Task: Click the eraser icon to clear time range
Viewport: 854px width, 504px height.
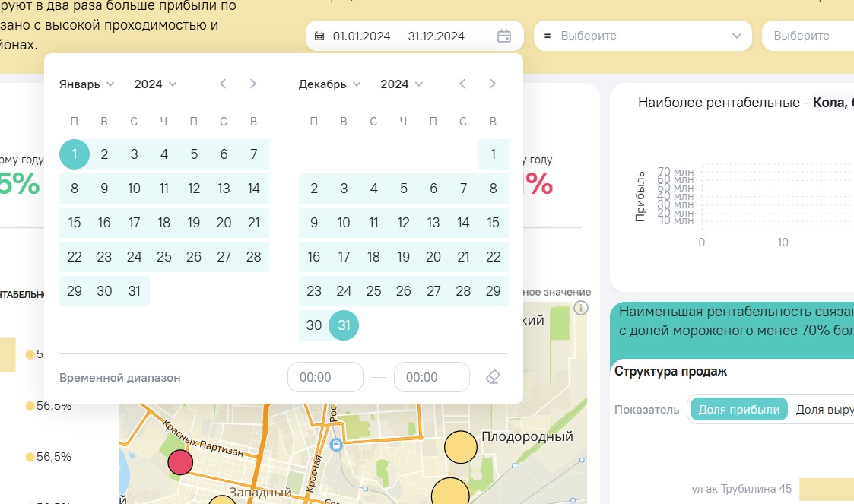Action: [x=492, y=377]
